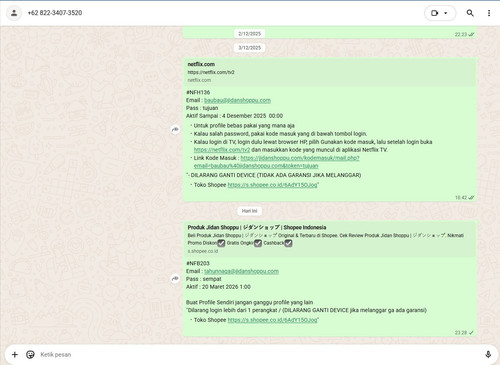Forward the #NFB203 message
This screenshot has height=365, width=500.
click(175, 279)
